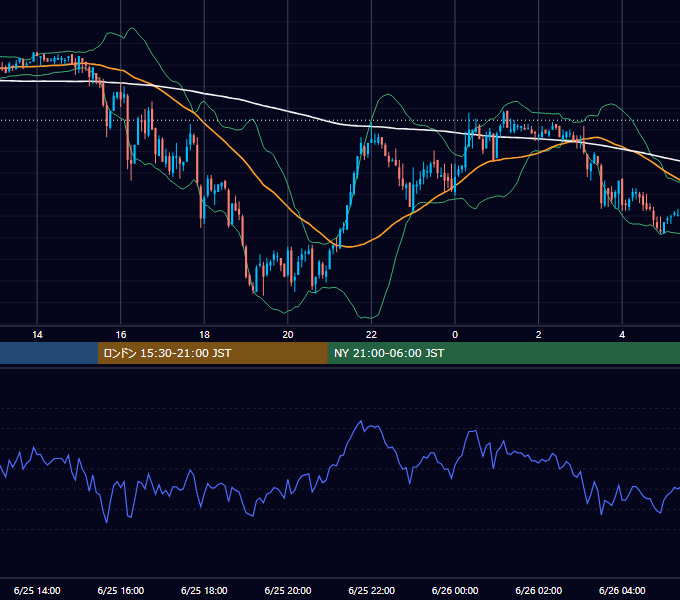
Task: Click the 6/25 14:00 date label
Action: click(x=37, y=590)
